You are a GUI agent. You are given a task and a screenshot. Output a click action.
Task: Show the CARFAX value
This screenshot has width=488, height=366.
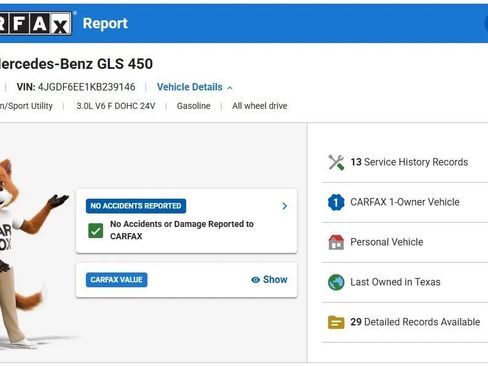tap(269, 280)
